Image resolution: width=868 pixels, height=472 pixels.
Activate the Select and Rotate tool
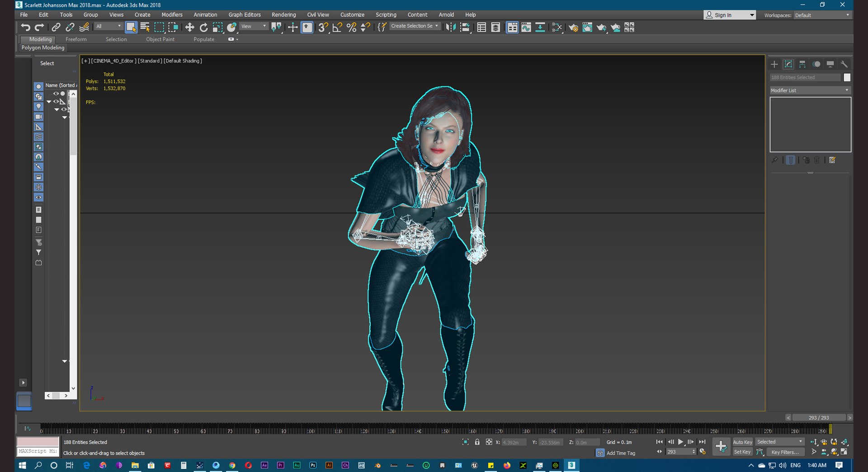pos(204,28)
